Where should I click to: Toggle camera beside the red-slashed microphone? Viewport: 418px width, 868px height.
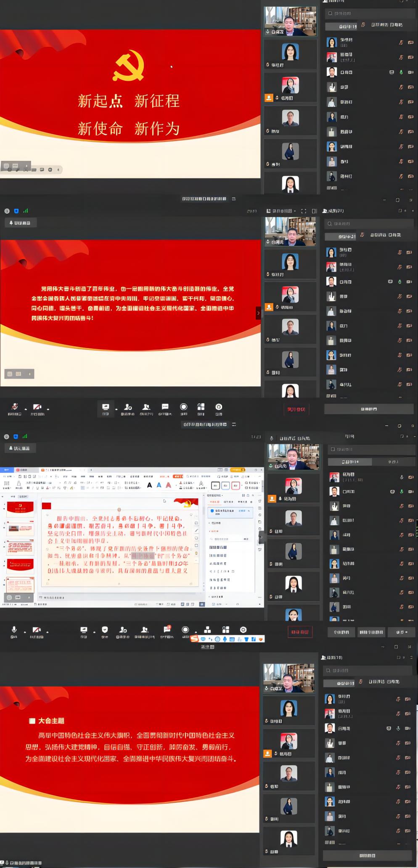tap(37, 407)
